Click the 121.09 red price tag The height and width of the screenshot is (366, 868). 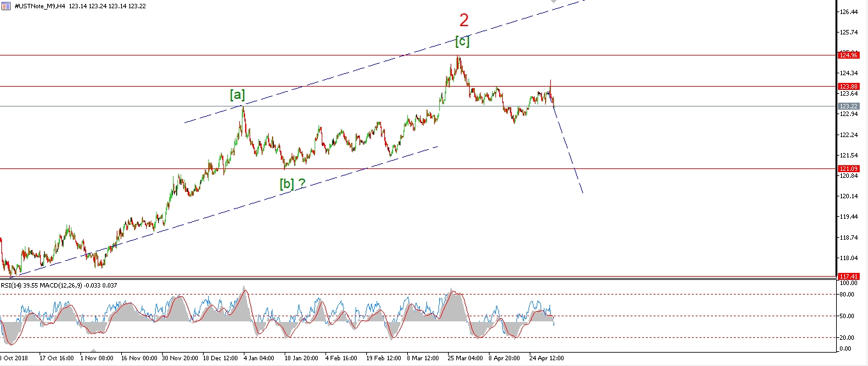coord(848,168)
